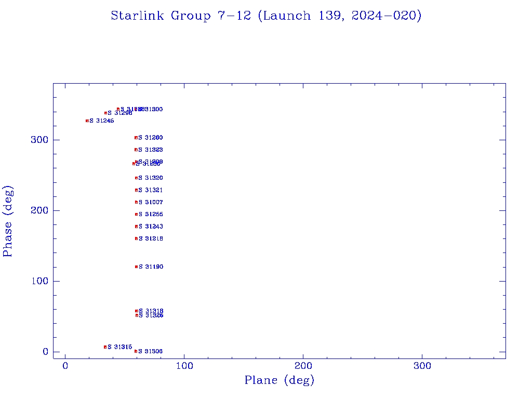The image size is (532, 399).
Task: Click the S 31320 text label
Action: coord(151,178)
